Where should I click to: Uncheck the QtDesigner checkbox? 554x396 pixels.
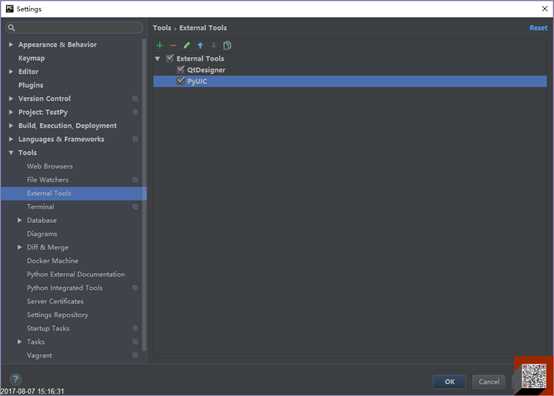click(181, 70)
